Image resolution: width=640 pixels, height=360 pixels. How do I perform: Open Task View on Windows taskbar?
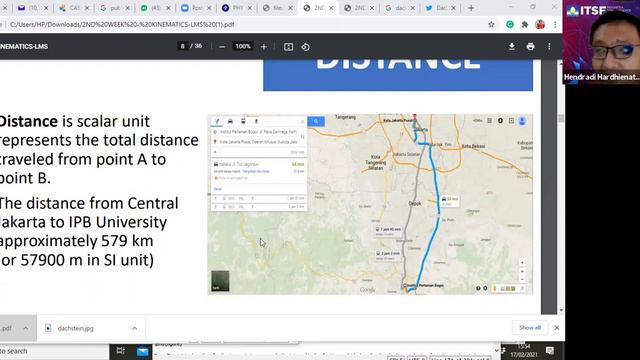(120, 351)
